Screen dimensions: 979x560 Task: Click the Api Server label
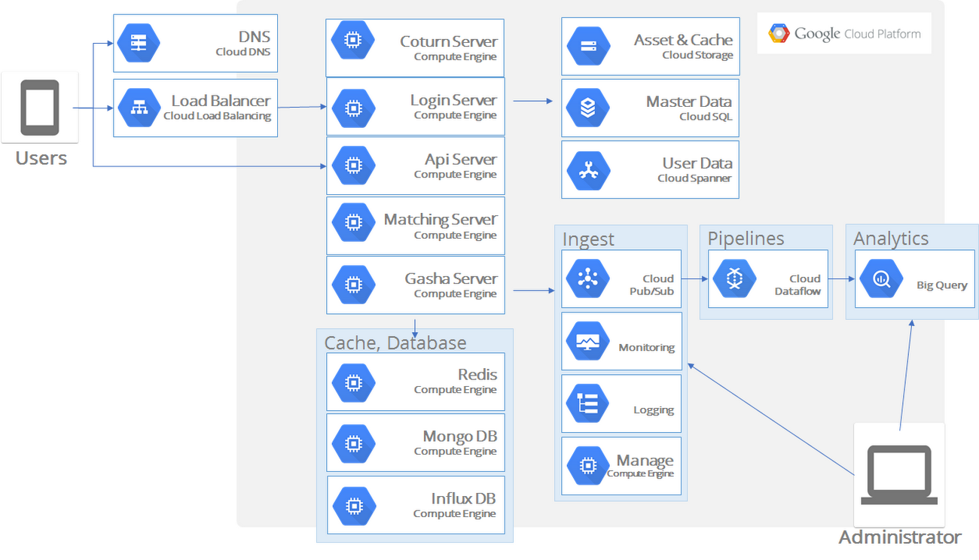461,160
